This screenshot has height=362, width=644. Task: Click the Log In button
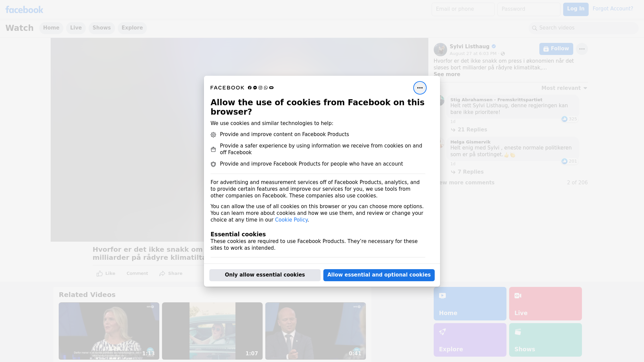[x=576, y=9]
